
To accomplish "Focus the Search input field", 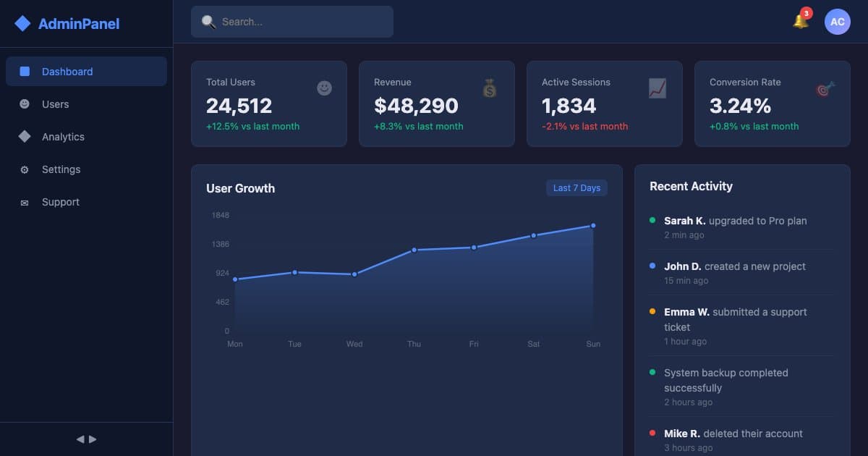I will click(x=292, y=22).
